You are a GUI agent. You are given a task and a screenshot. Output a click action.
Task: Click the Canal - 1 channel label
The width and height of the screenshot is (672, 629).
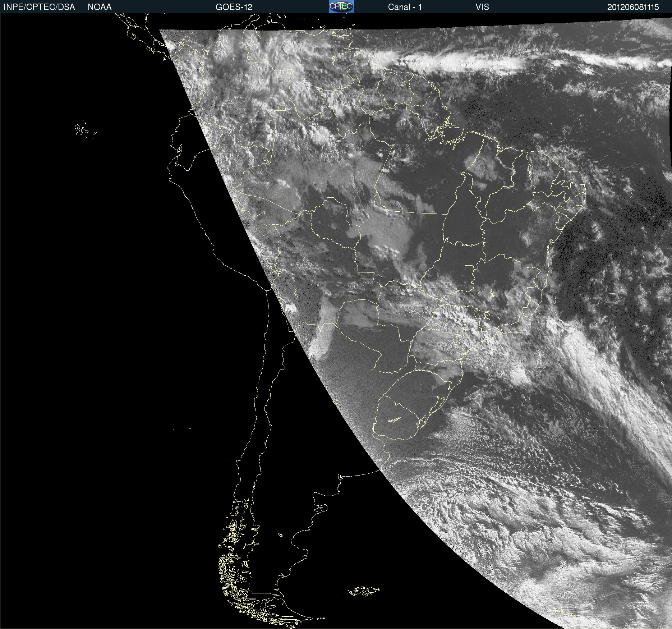tap(405, 7)
